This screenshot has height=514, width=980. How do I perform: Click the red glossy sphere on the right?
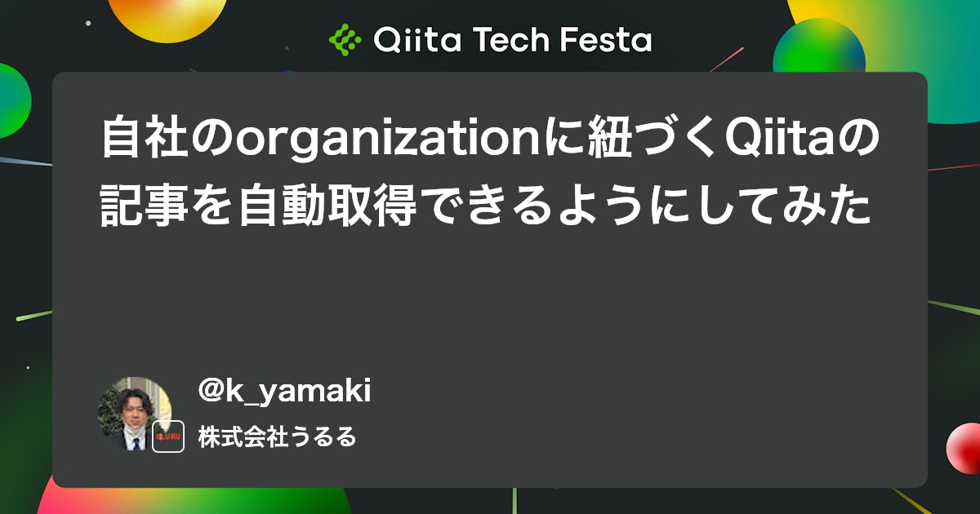pos(964,448)
